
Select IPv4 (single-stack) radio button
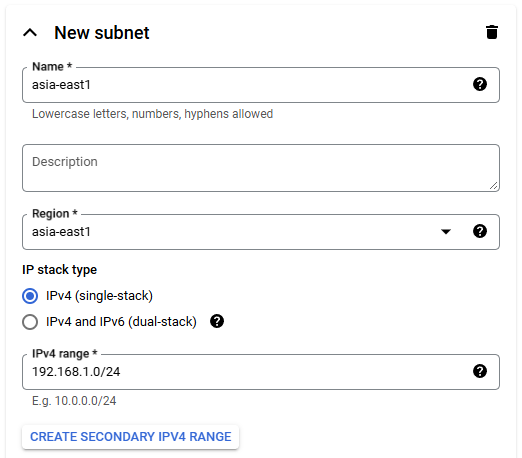(x=30, y=296)
